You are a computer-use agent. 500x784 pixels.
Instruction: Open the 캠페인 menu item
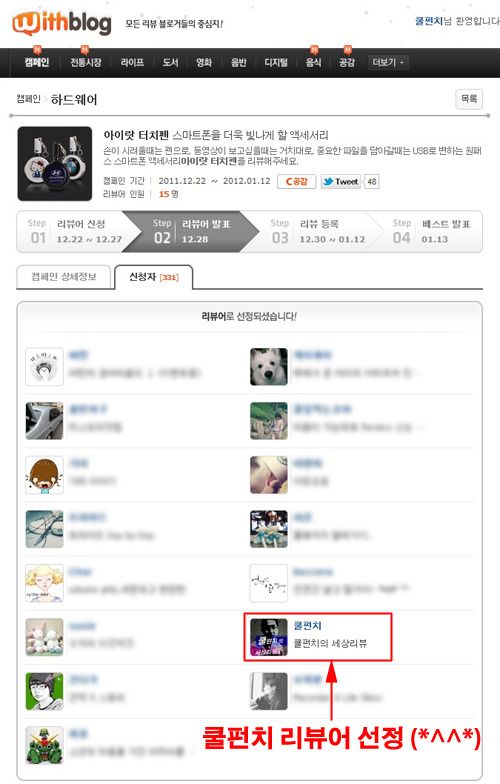coord(36,62)
